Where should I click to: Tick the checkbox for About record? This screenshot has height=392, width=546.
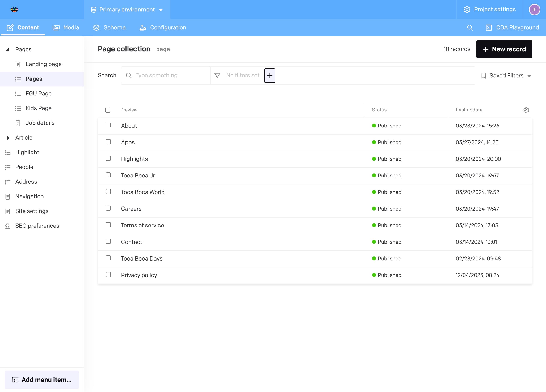tap(108, 125)
